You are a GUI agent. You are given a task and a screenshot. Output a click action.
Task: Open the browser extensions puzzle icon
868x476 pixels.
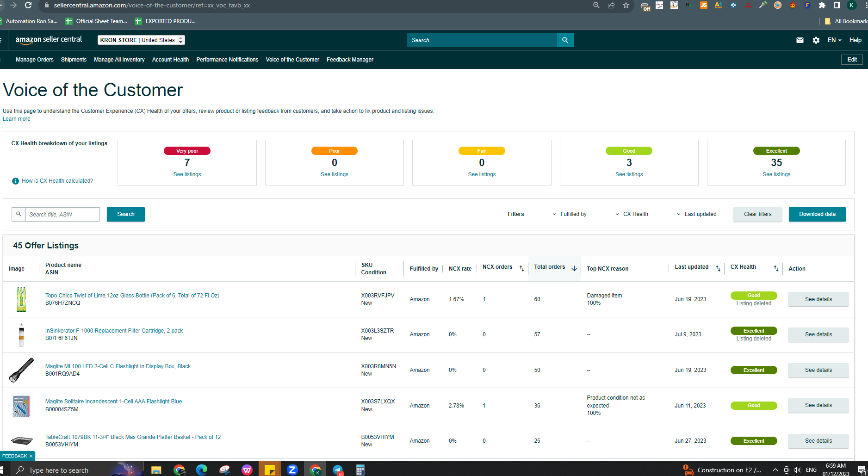[x=822, y=5]
